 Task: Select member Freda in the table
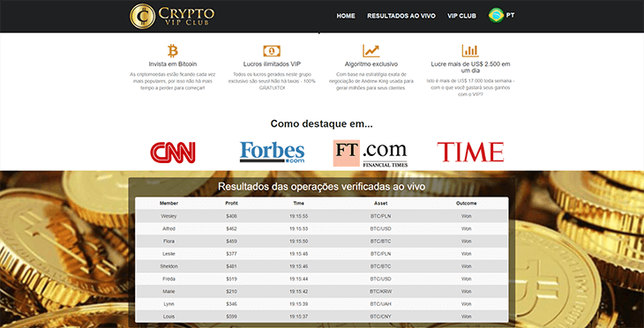(x=168, y=280)
